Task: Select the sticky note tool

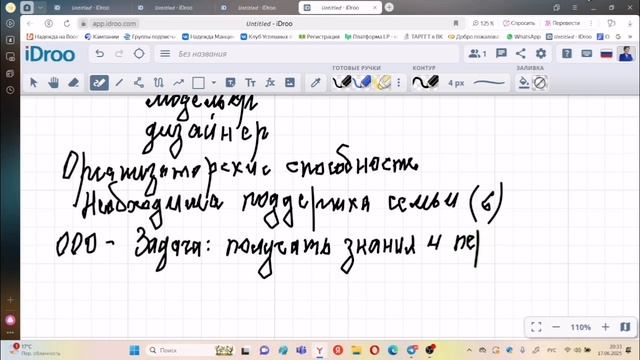Action: click(230, 83)
